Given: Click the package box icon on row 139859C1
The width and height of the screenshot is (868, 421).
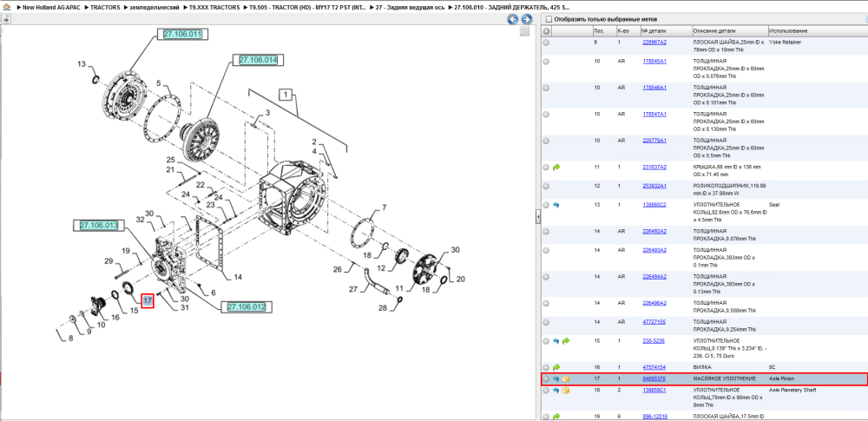Looking at the screenshot, I should point(566,391).
